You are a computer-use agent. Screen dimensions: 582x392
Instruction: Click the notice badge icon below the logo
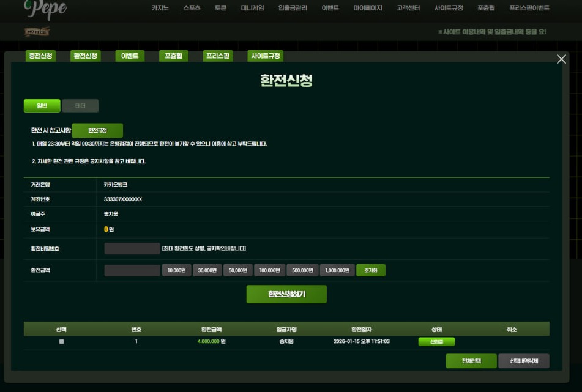(37, 32)
